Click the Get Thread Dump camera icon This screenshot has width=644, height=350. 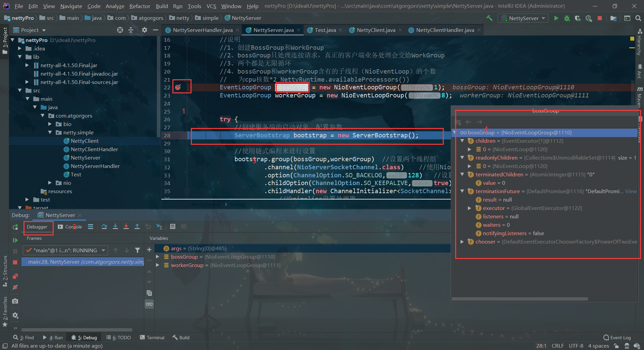point(15,301)
